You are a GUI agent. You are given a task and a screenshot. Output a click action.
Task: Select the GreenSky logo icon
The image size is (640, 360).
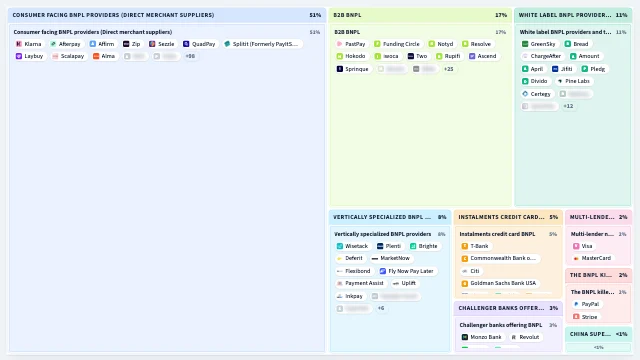tap(525, 44)
